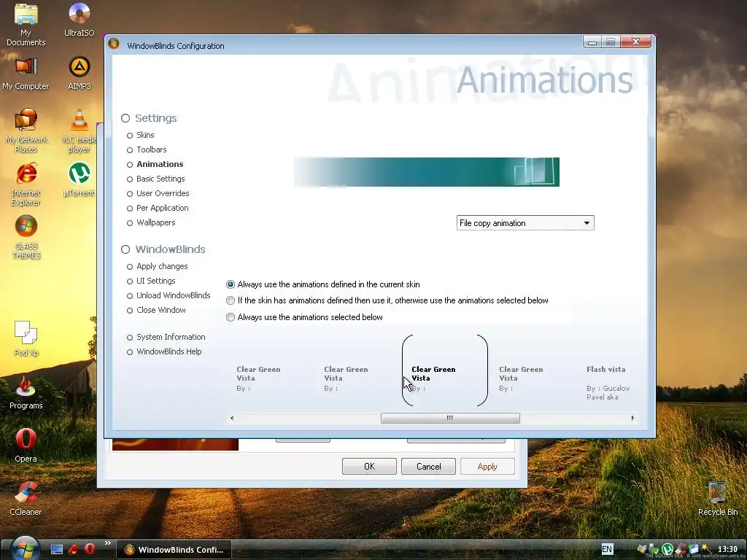Select VLC media player desktop icon
This screenshot has height=560, width=747.
(79, 131)
